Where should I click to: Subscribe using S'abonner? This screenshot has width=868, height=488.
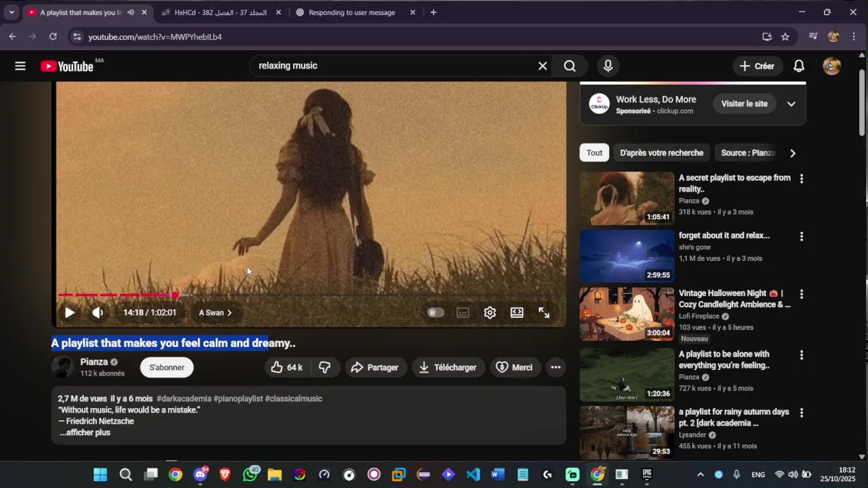click(x=167, y=367)
